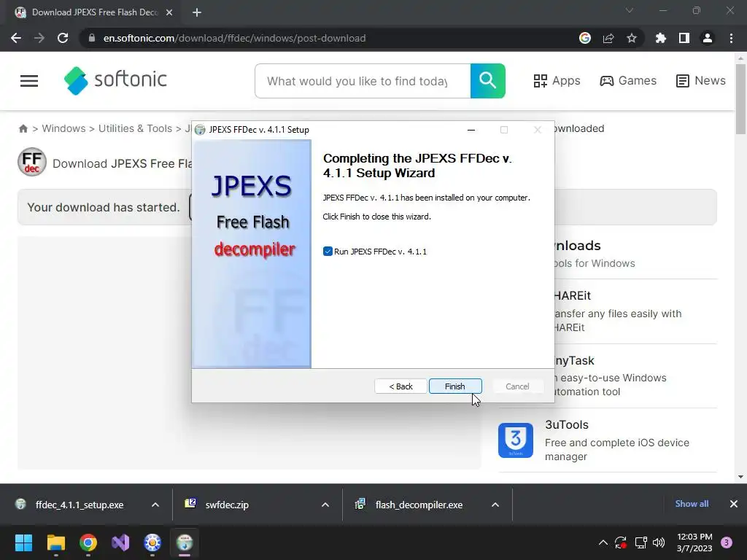747x560 pixels.
Task: Open File Explorer from taskbar
Action: (56, 542)
